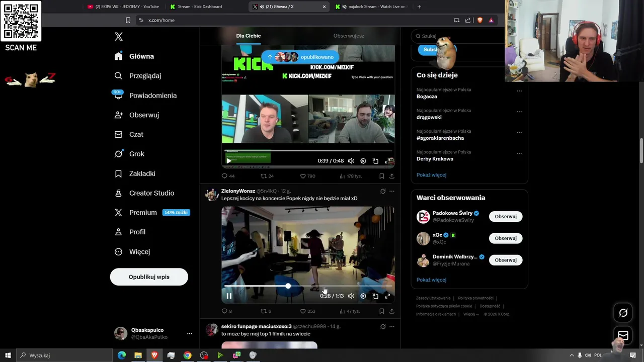Image resolution: width=644 pixels, height=362 pixels.
Task: Click Pokaż więcej under Warci obserwowania
Action: [x=431, y=280]
